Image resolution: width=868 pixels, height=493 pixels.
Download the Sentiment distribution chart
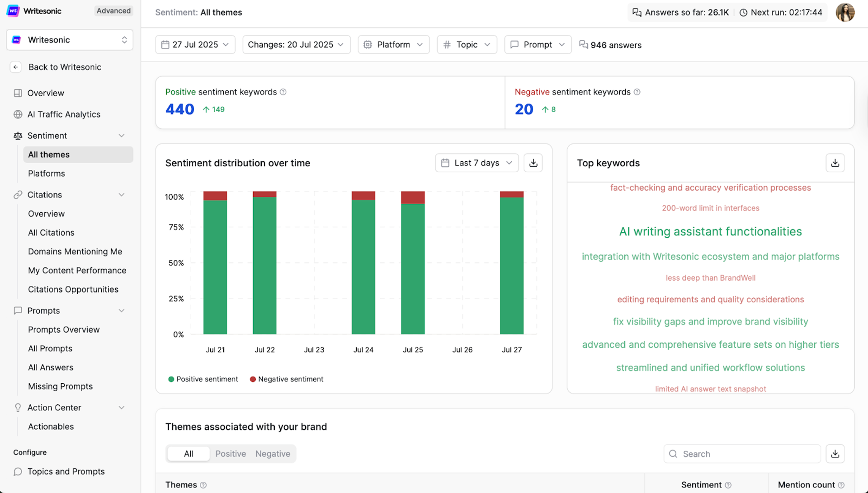[x=533, y=163]
